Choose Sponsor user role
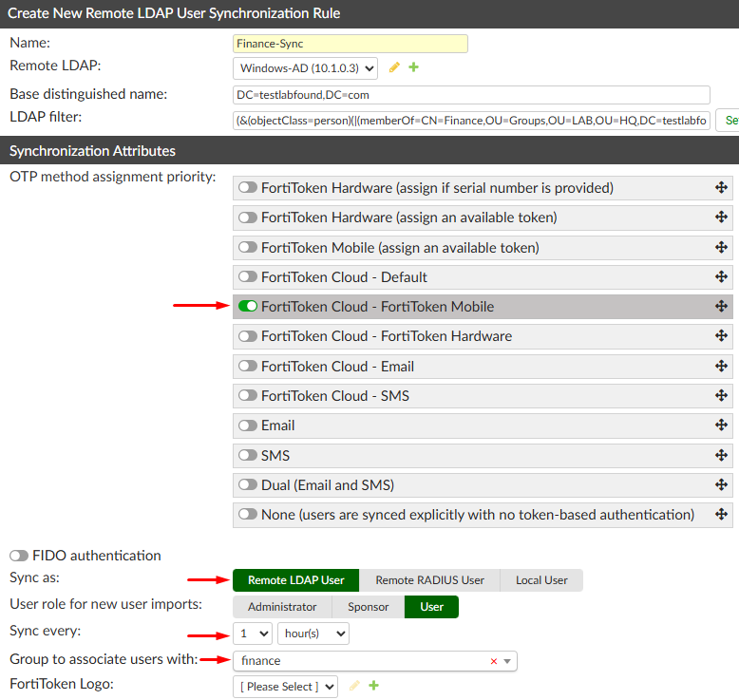The image size is (739, 700). (369, 607)
